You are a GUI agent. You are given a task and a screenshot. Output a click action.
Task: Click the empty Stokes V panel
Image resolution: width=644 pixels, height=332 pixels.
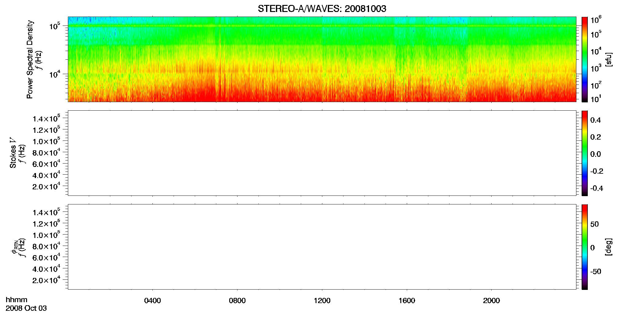322,153
